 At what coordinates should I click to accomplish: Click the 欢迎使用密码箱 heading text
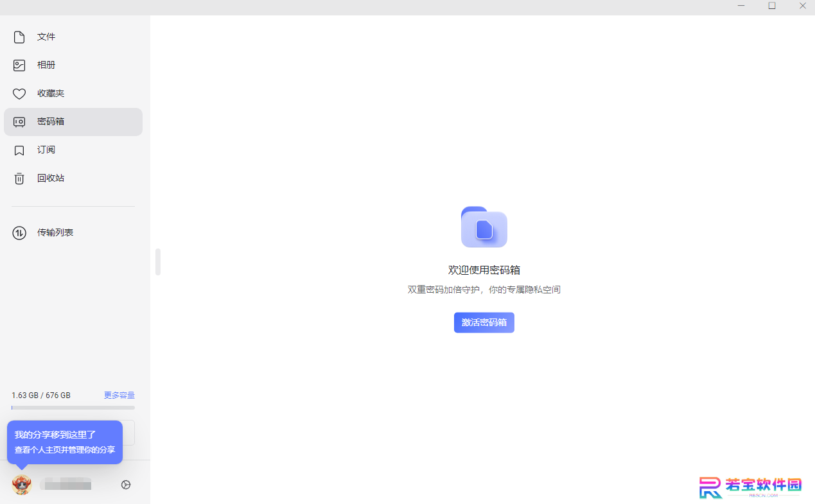pyautogui.click(x=484, y=270)
